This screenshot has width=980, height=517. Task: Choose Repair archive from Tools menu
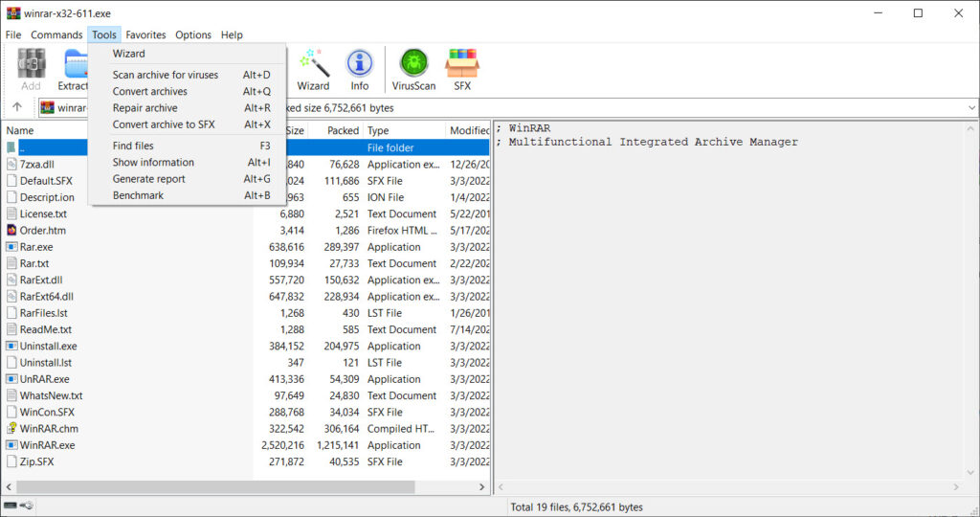pyautogui.click(x=187, y=107)
